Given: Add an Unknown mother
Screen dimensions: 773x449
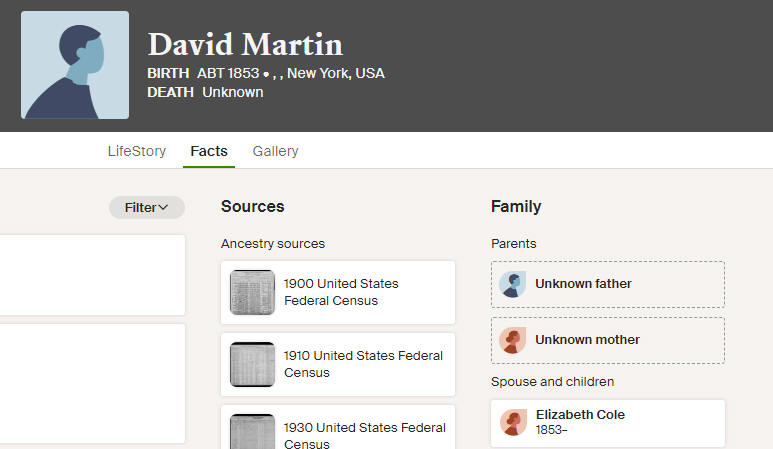Looking at the screenshot, I should [x=608, y=341].
